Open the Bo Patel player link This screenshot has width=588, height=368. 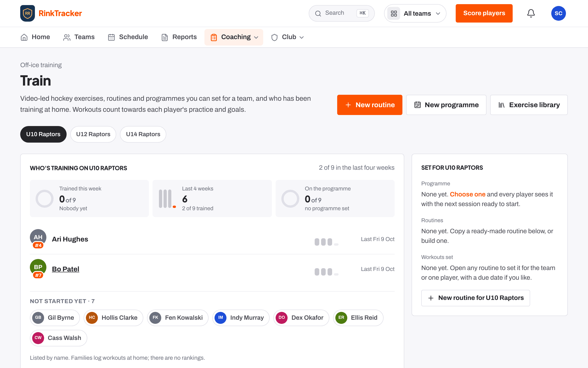66,269
